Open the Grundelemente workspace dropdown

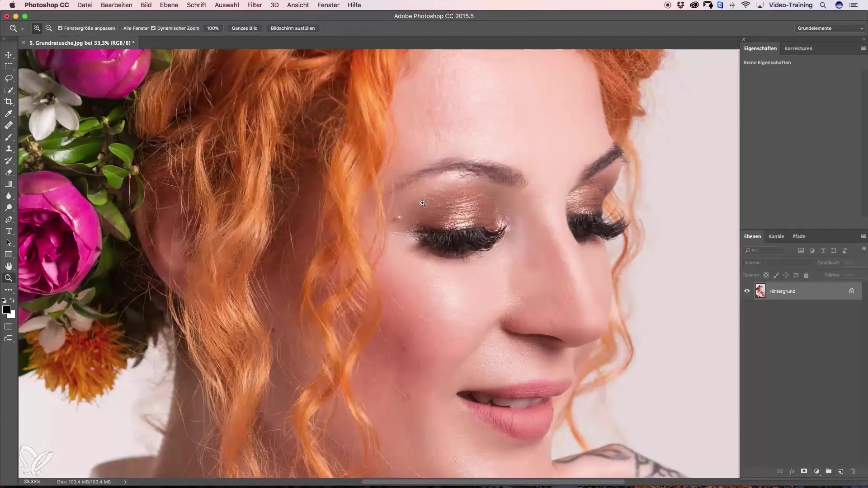pos(830,28)
